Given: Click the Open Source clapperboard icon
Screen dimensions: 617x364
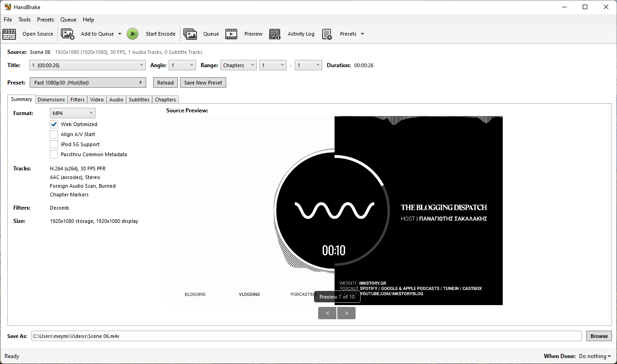Looking at the screenshot, I should (9, 34).
